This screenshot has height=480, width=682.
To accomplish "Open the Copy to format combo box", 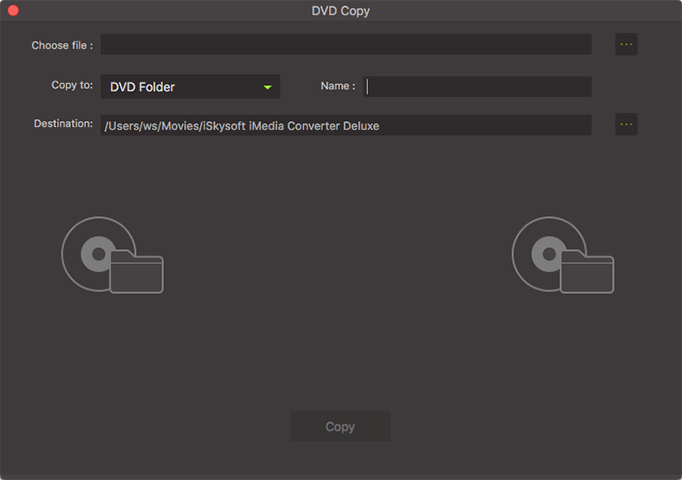I will point(190,87).
